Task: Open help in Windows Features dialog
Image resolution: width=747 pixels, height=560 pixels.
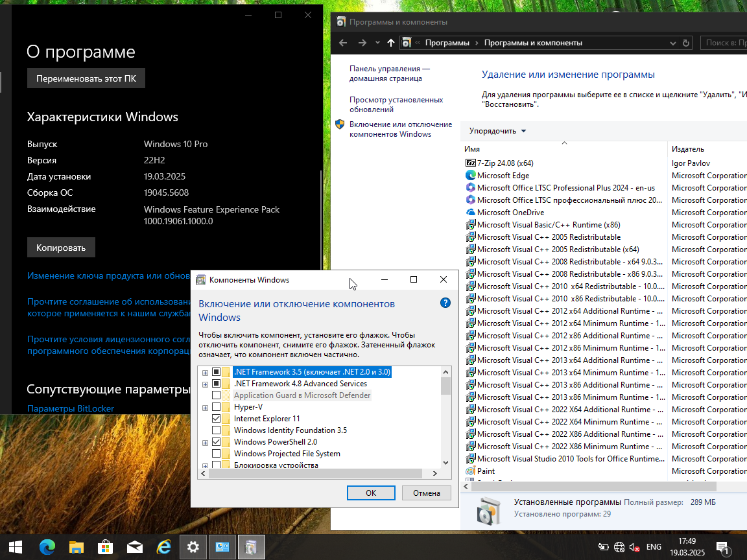Action: coord(445,303)
